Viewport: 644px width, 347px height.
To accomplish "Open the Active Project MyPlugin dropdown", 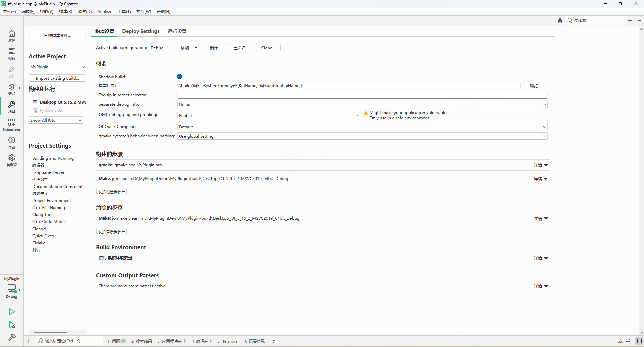I will [x=57, y=67].
